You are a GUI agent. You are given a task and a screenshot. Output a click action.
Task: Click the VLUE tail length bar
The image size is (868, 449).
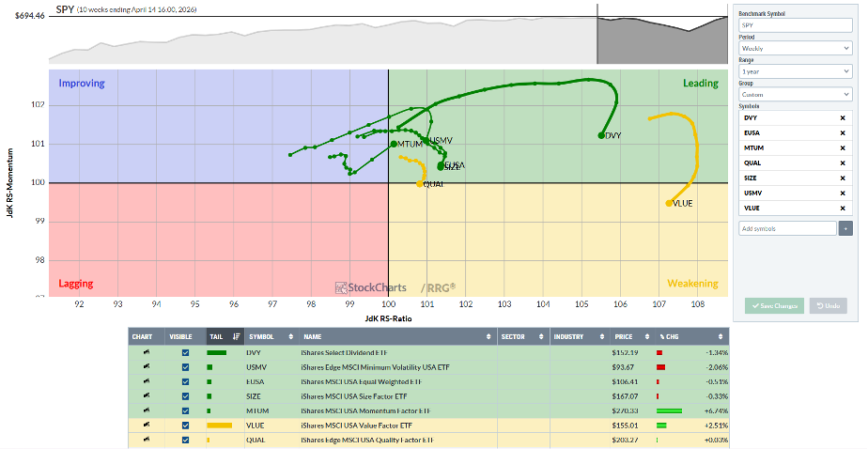[219, 426]
